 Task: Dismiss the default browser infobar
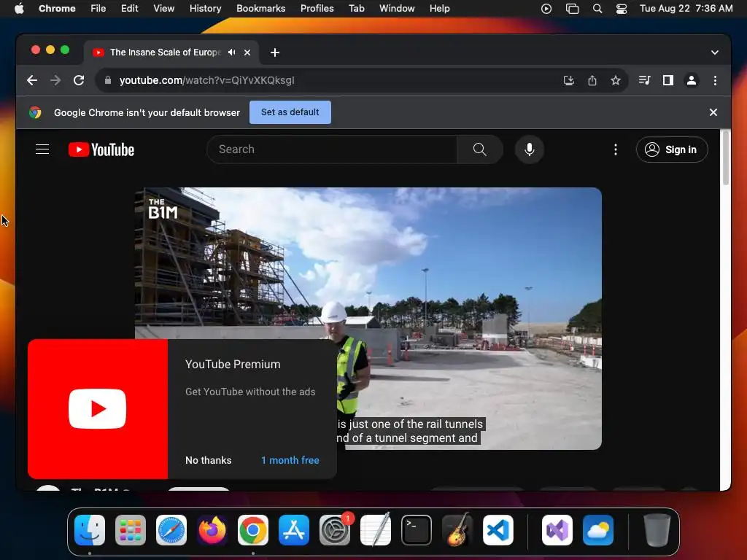[x=713, y=112]
